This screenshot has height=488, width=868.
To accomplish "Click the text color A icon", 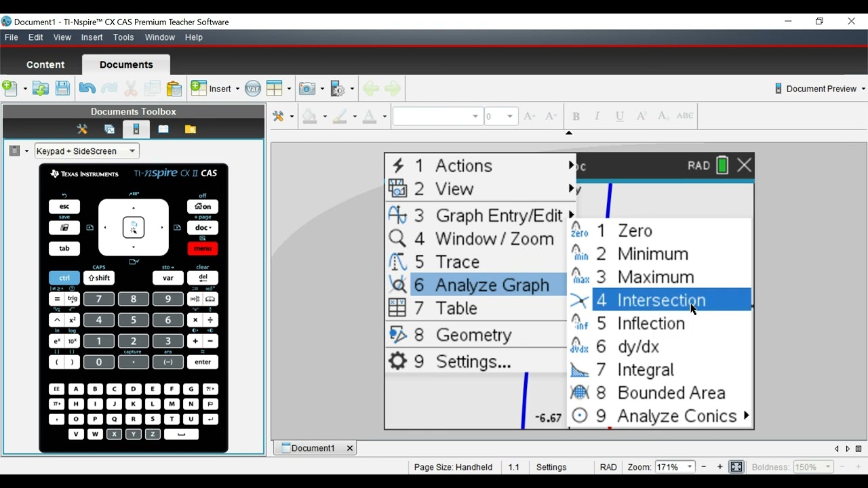I will [x=370, y=116].
